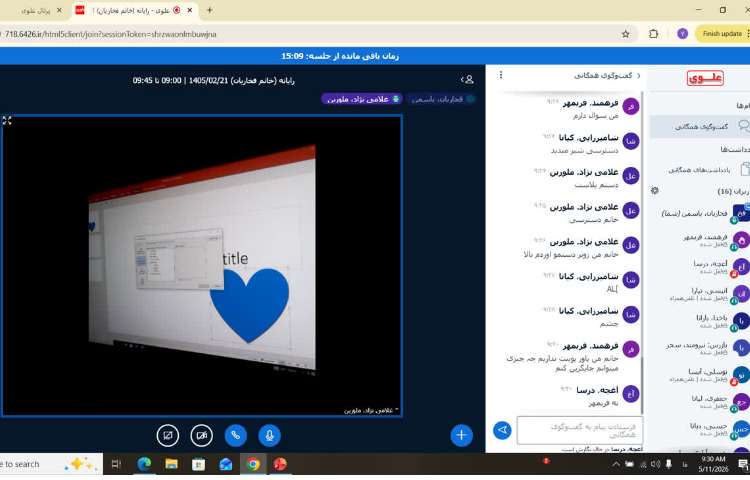Close the active علوی browser tab
The image size is (750, 480).
click(x=190, y=10)
